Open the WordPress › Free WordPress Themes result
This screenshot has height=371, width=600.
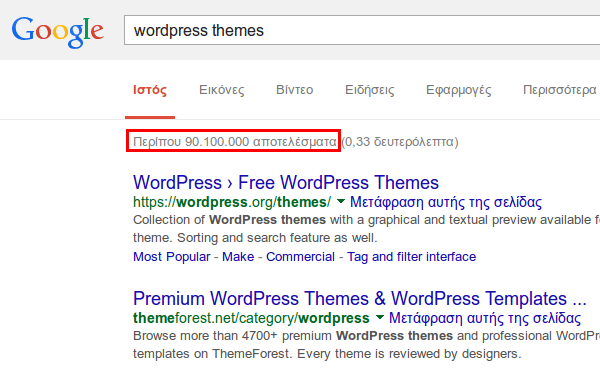click(286, 182)
